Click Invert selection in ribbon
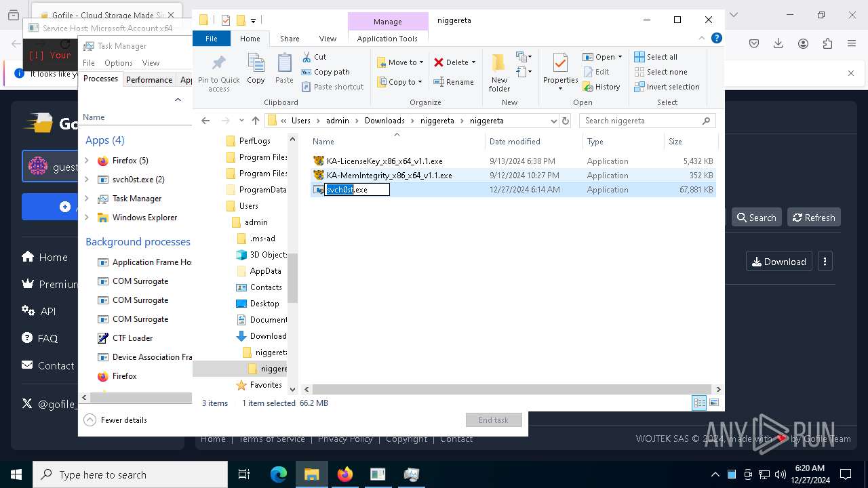 (667, 87)
